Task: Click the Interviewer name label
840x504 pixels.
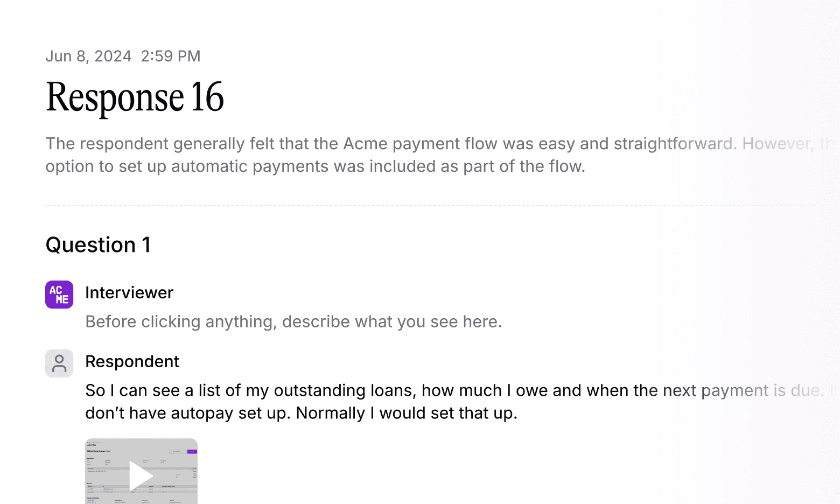Action: point(129,292)
